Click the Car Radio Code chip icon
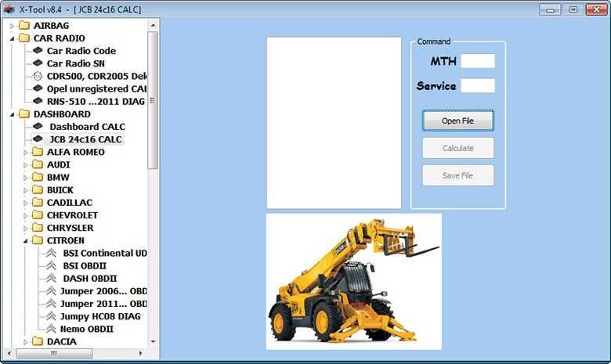 click(38, 50)
